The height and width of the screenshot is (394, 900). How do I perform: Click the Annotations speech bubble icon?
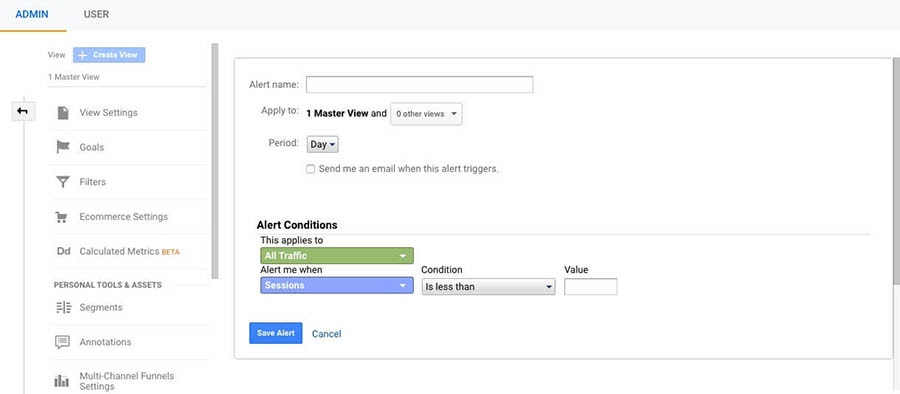[62, 342]
